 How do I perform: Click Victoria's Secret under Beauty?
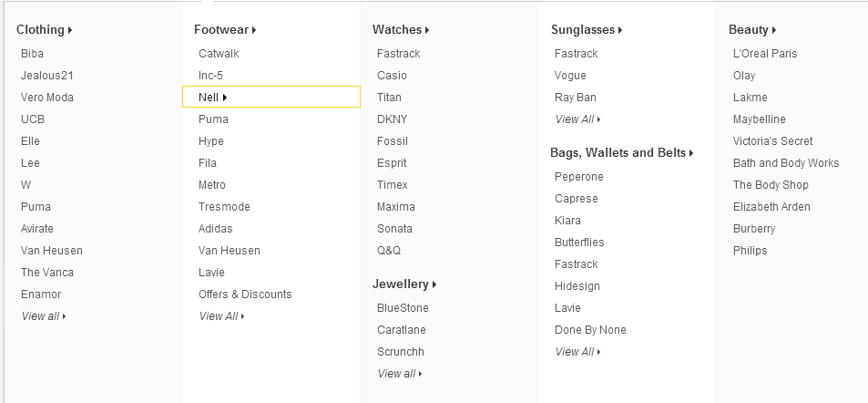pos(772,141)
